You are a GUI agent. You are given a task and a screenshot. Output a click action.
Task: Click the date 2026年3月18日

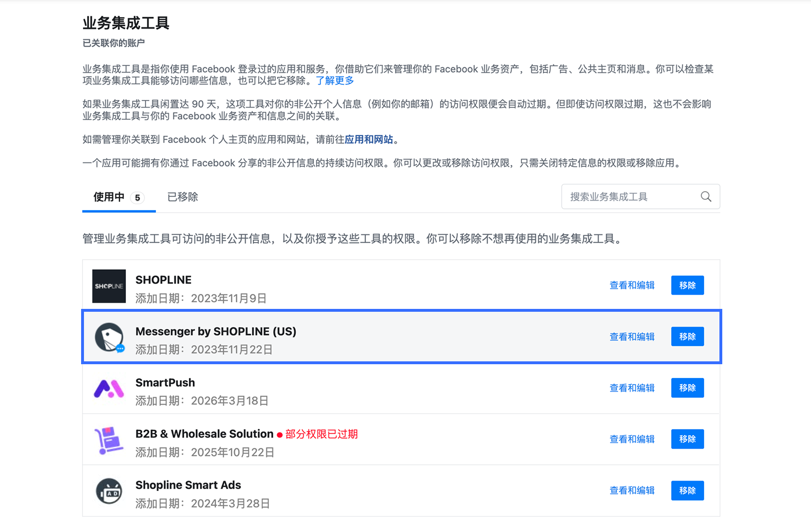click(x=230, y=401)
